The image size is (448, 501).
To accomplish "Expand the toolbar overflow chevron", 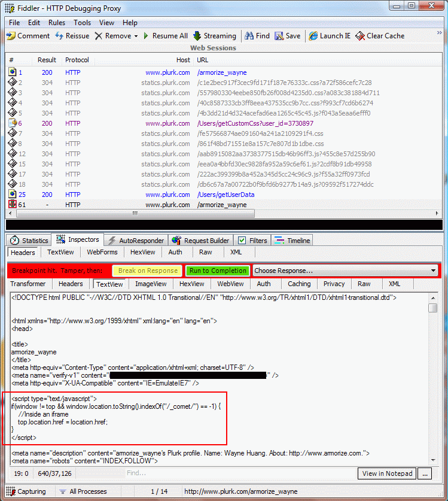I will [x=440, y=32].
